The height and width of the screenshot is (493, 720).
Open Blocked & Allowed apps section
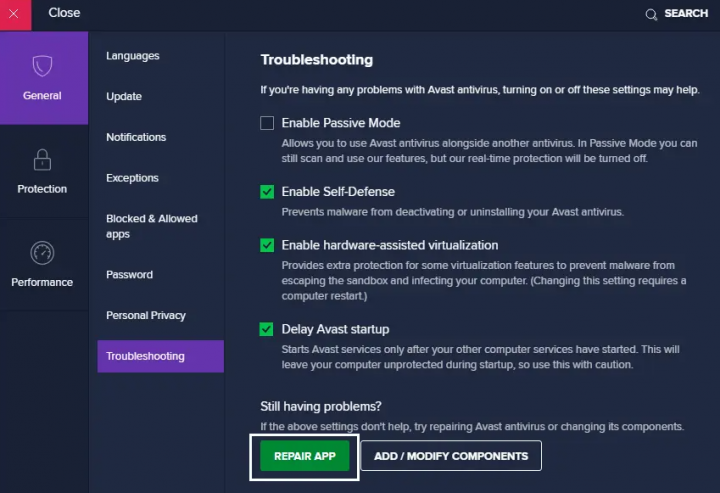(x=152, y=226)
